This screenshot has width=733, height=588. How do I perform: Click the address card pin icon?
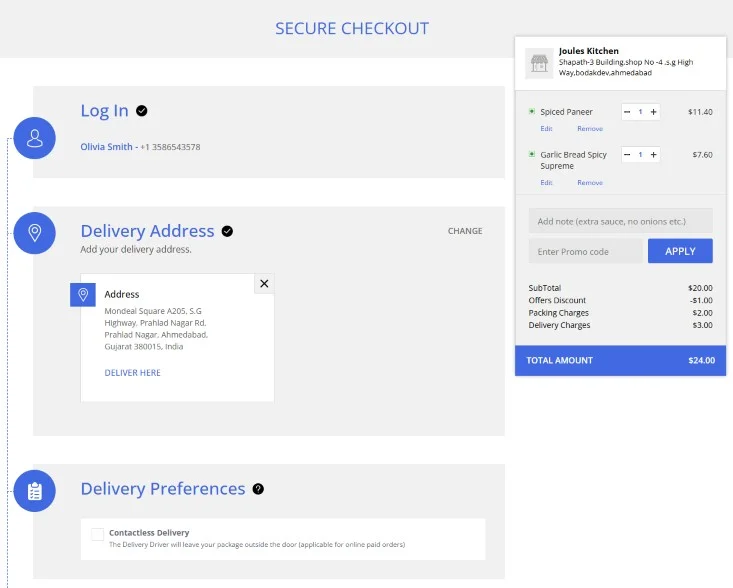83,295
